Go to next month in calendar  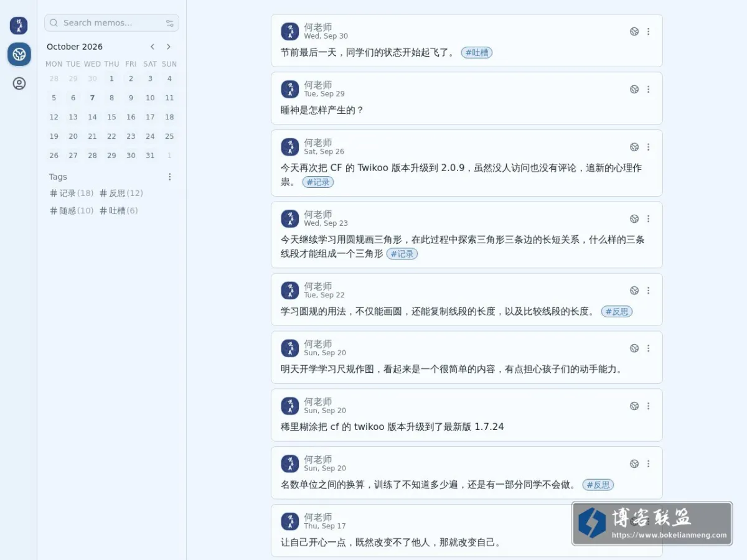tap(168, 47)
